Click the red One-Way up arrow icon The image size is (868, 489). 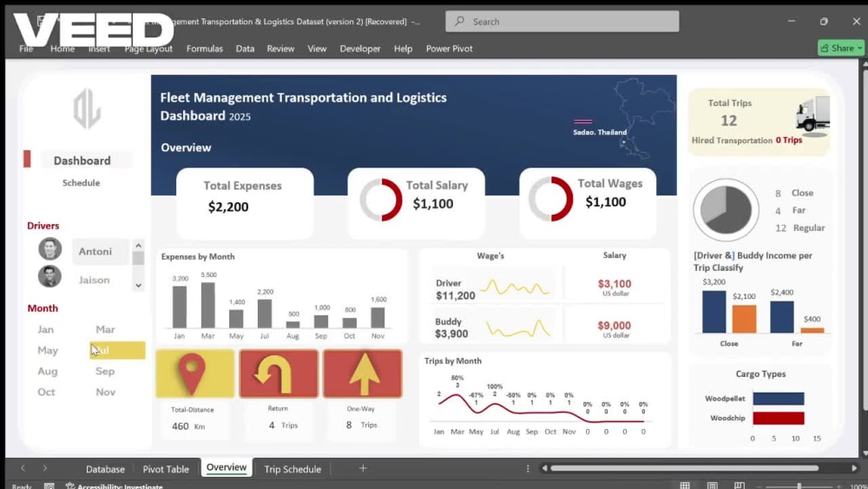[x=363, y=373]
